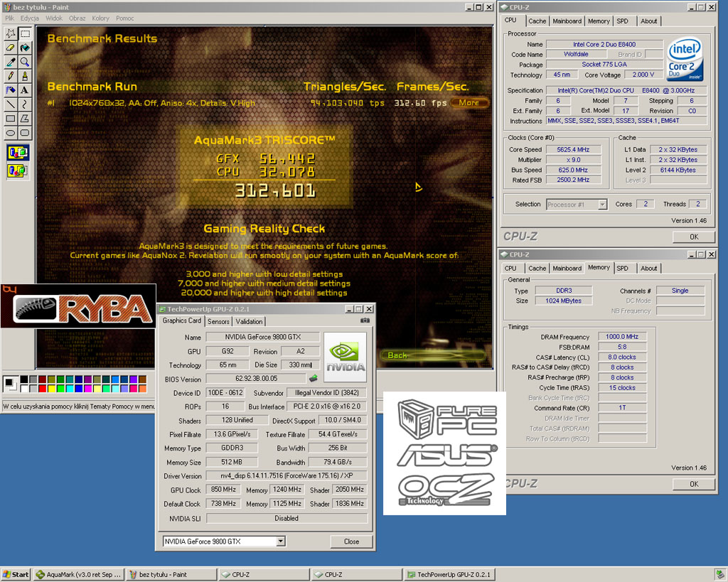Click OK in the top CPU-Z window
Viewport: 728px width, 582px height.
click(694, 237)
